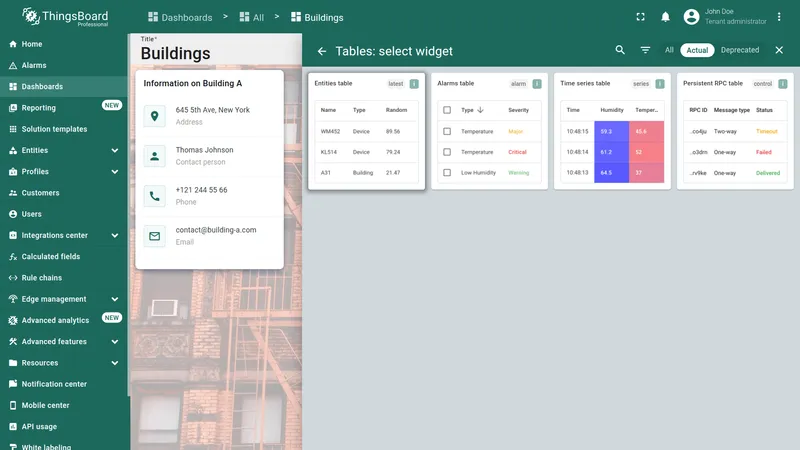Select the Actual widgets toggle
The image size is (800, 450).
coord(697,50)
